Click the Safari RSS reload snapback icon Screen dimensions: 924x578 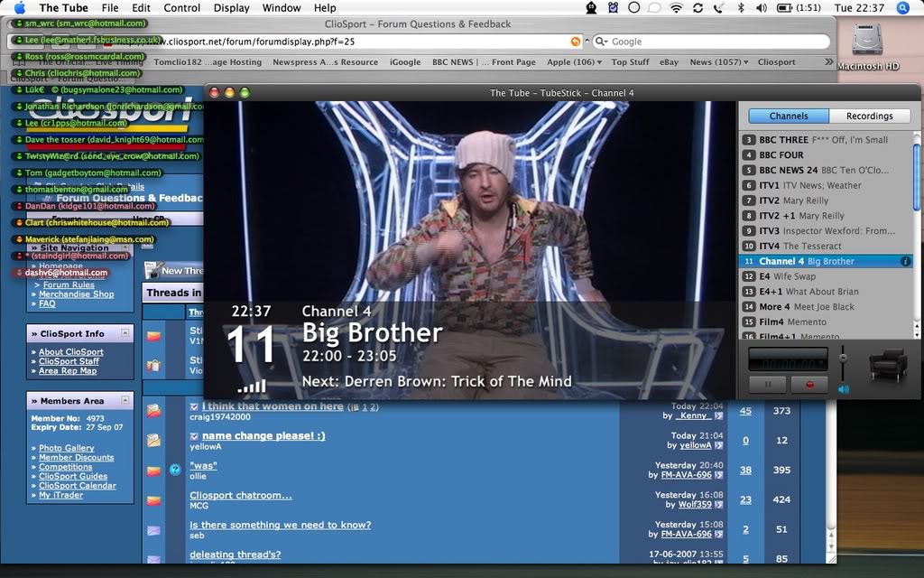[x=576, y=42]
